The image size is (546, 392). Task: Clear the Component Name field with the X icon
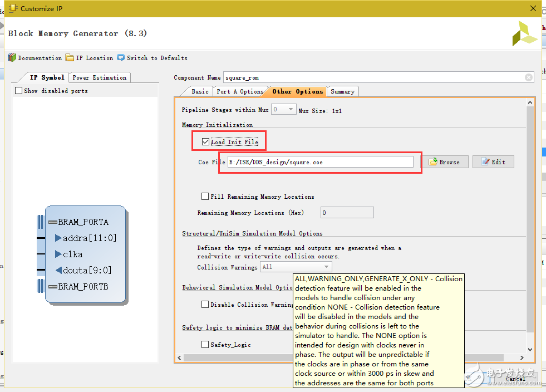528,78
